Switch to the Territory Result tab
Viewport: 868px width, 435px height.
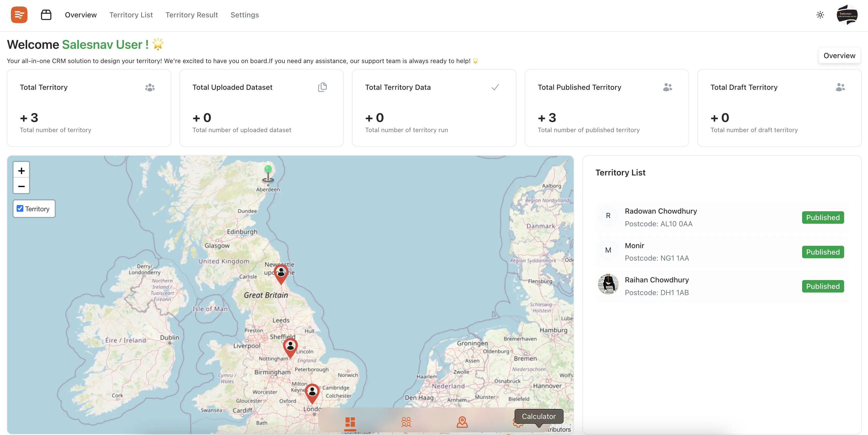(191, 15)
